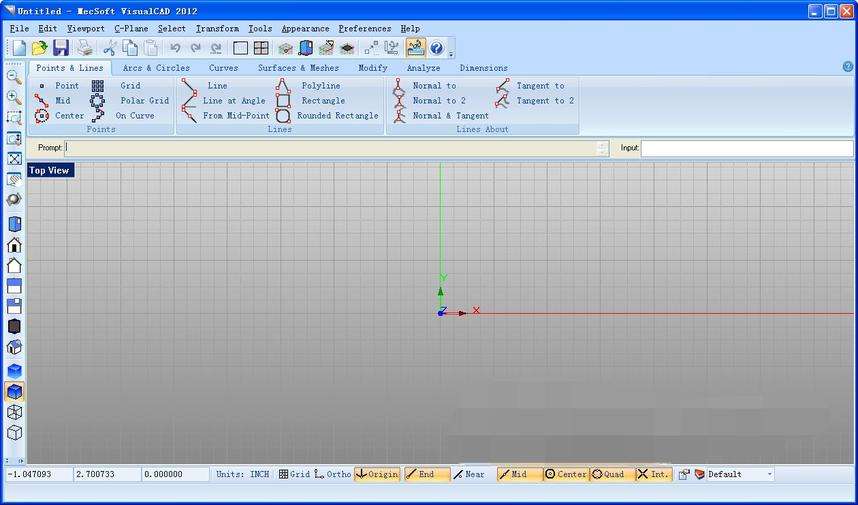This screenshot has height=505, width=858.
Task: Click the On Curve points command
Action: [123, 115]
